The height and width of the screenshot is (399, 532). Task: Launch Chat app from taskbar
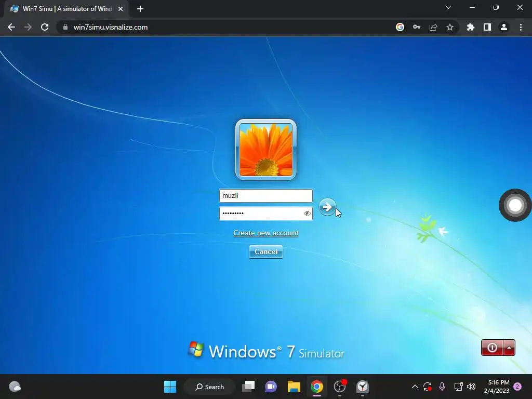coord(271,387)
